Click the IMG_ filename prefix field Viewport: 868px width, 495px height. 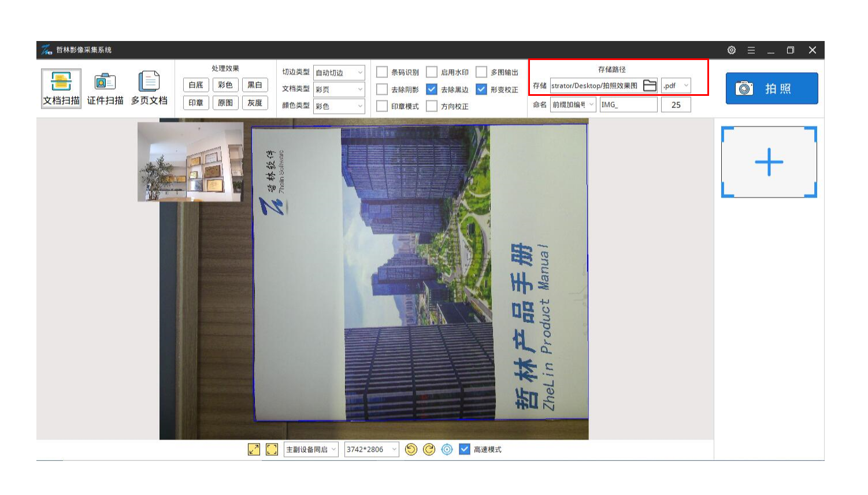pos(628,105)
